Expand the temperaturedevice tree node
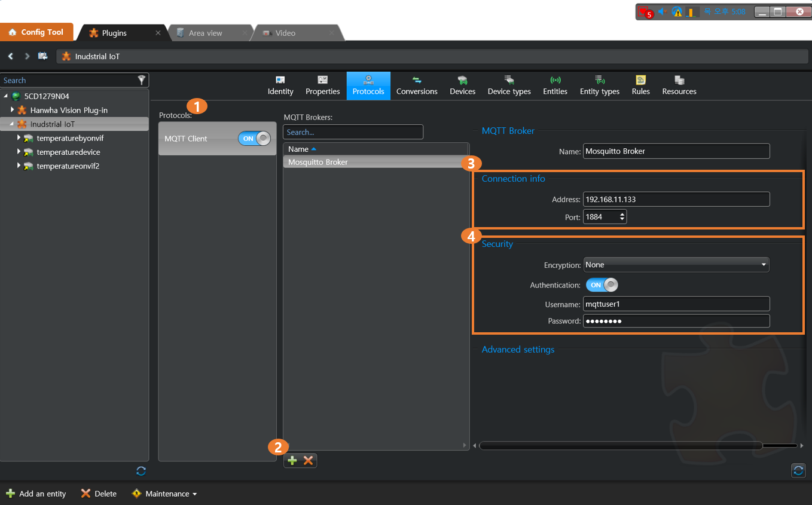Image resolution: width=812 pixels, height=505 pixels. point(19,152)
